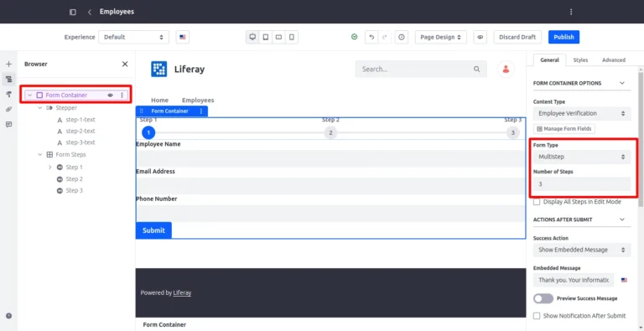This screenshot has height=331, width=644.
Task: Click the Embedded Message text field
Action: [x=574, y=280]
